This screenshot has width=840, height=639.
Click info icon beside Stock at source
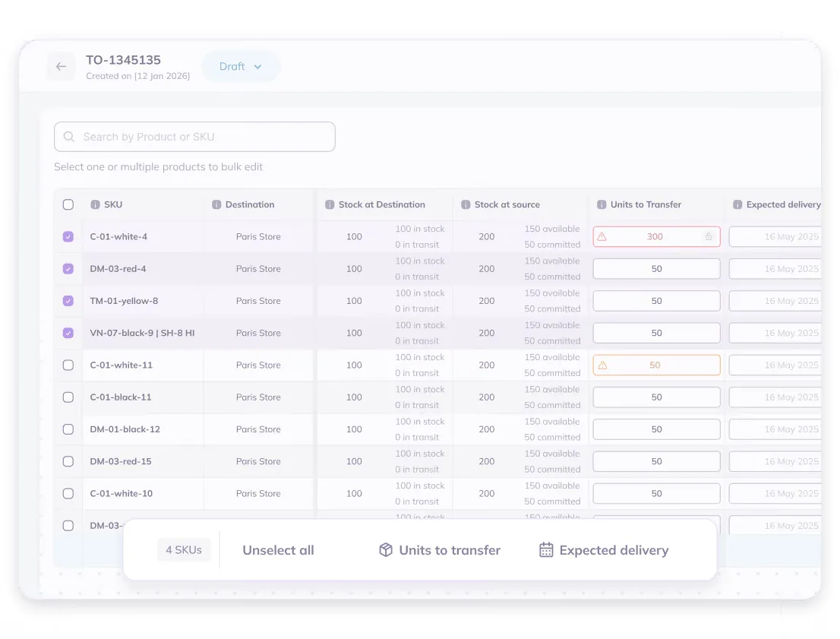pos(466,205)
